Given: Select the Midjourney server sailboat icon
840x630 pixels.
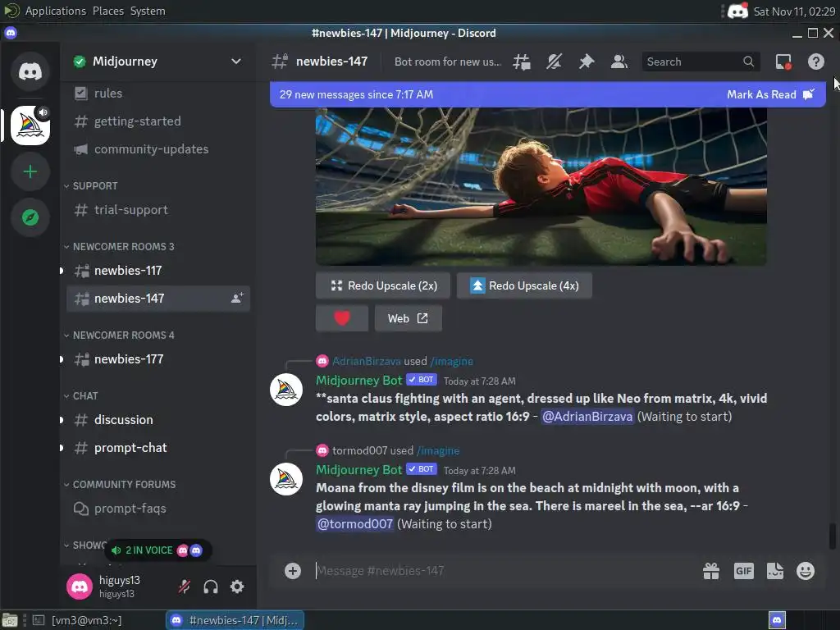Looking at the screenshot, I should [x=30, y=126].
